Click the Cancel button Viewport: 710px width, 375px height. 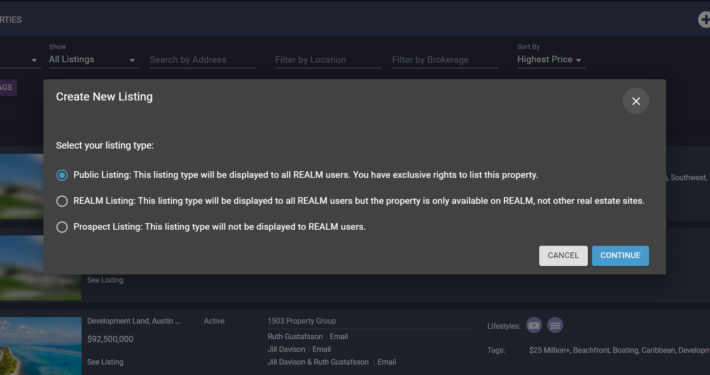point(563,255)
